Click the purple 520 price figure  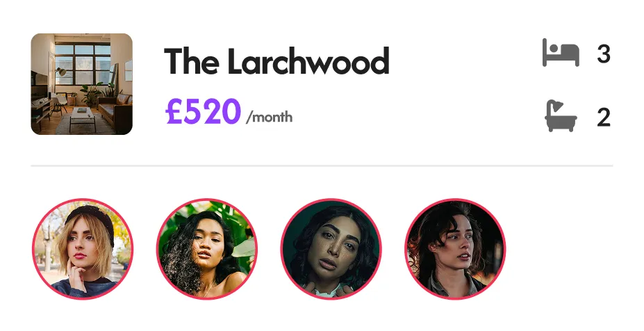[212, 111]
